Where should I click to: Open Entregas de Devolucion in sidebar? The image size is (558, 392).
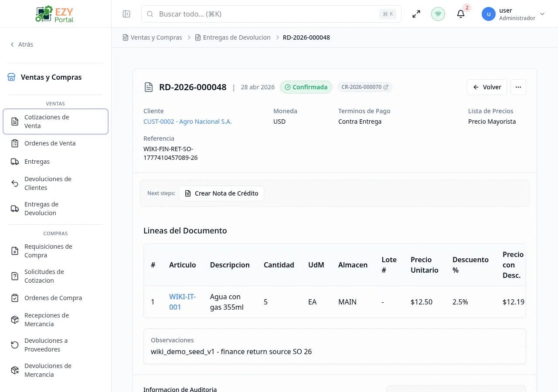tap(55, 209)
